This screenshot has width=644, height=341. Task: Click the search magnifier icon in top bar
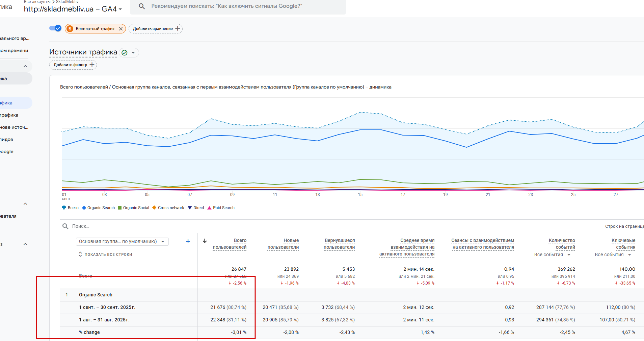(x=142, y=6)
